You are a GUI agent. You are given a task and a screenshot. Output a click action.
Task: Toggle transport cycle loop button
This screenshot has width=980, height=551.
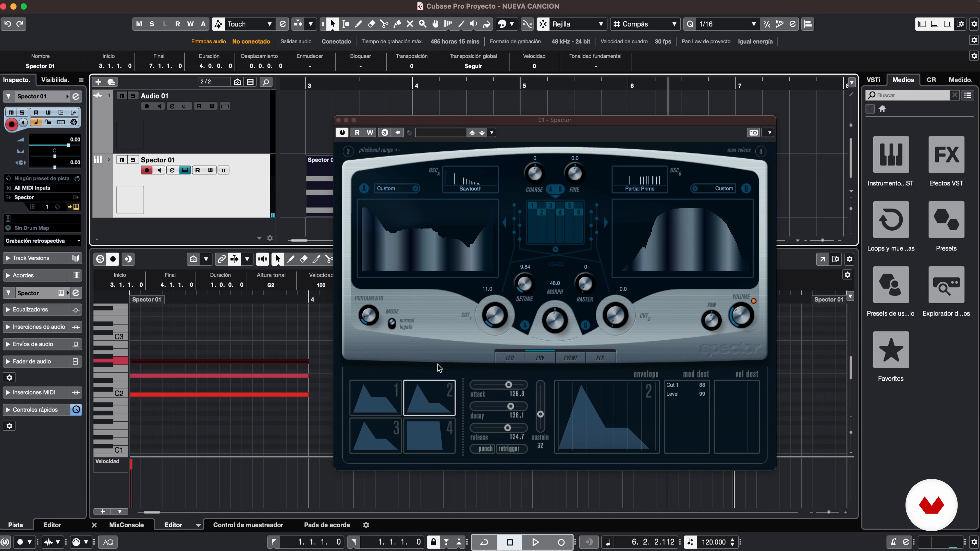point(484,542)
